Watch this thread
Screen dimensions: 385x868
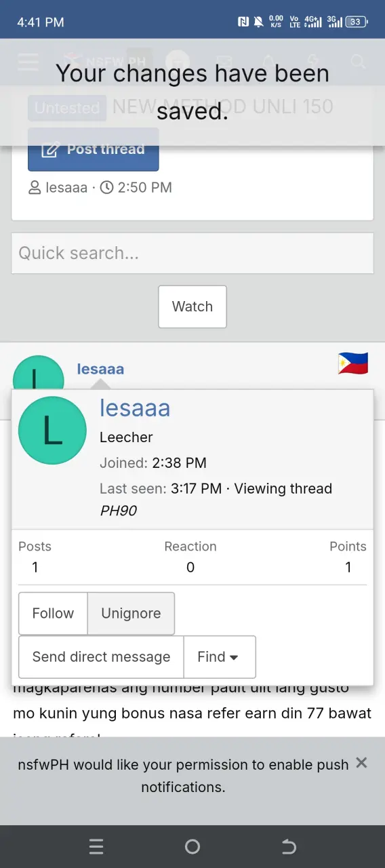click(x=192, y=307)
